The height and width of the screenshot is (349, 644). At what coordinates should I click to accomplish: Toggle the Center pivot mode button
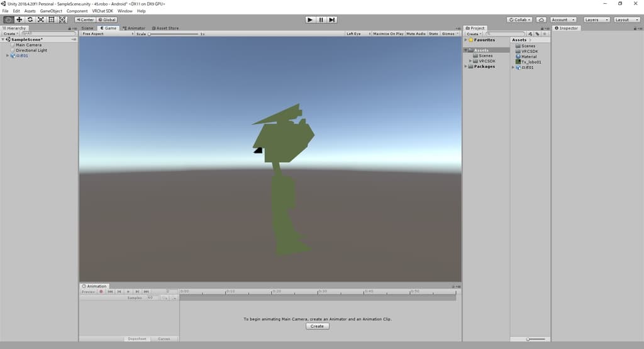(85, 19)
